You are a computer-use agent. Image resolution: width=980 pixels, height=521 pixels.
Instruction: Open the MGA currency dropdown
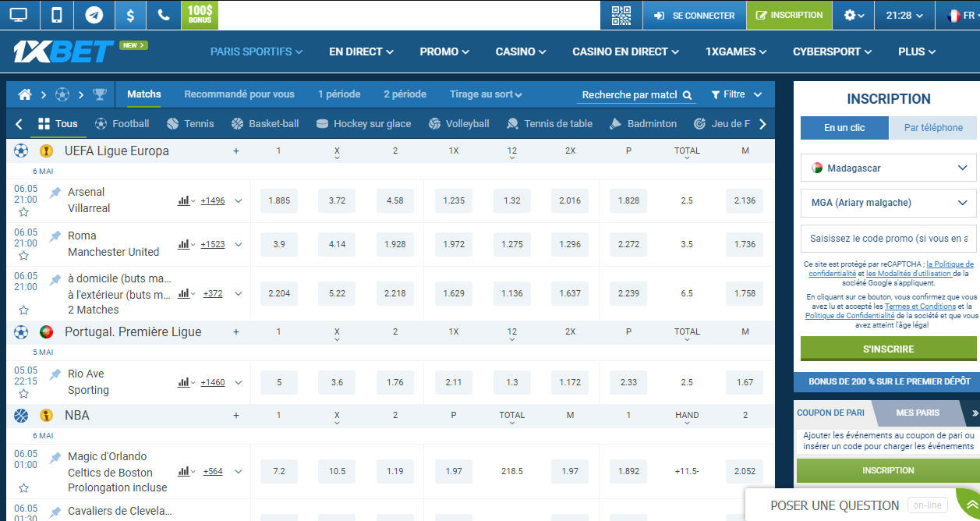(889, 203)
